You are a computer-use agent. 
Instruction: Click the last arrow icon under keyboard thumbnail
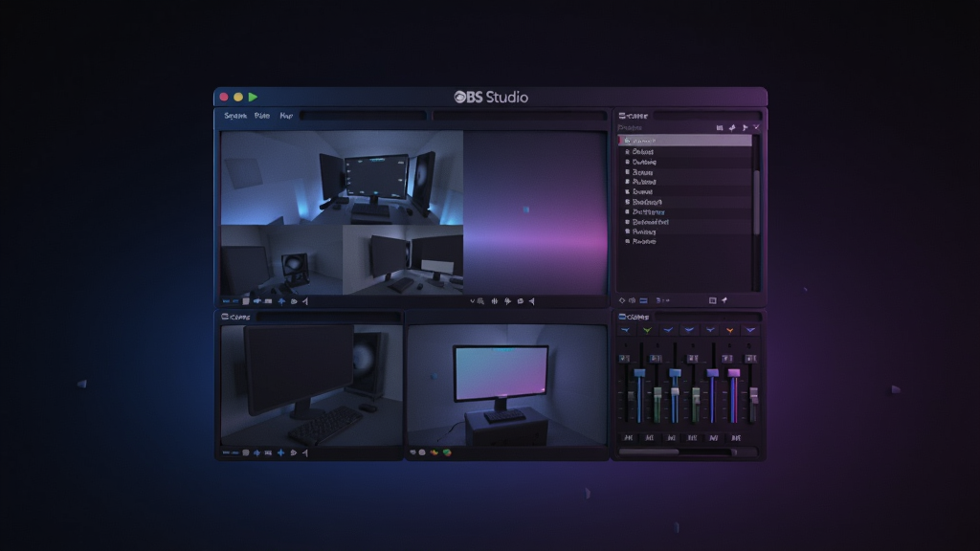pos(305,452)
